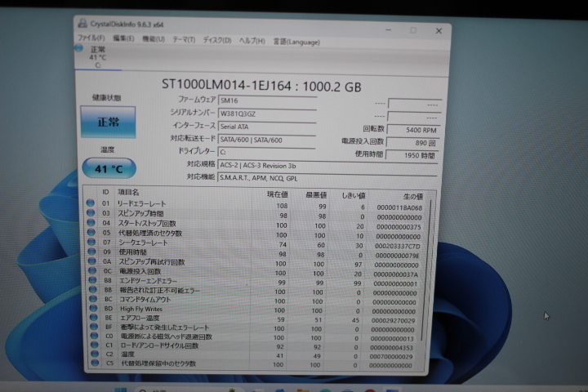
Task: Click status orb of 報告された訂正不可能エラー row
Action: point(93,290)
